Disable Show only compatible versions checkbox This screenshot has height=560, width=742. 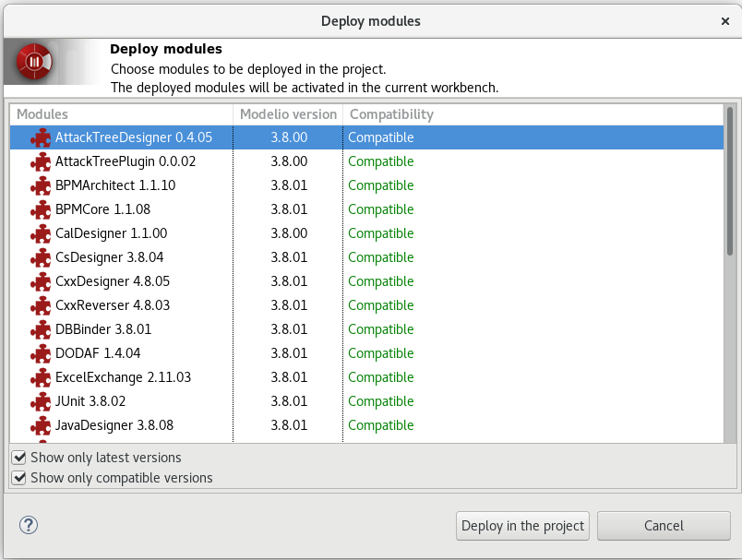[18, 478]
